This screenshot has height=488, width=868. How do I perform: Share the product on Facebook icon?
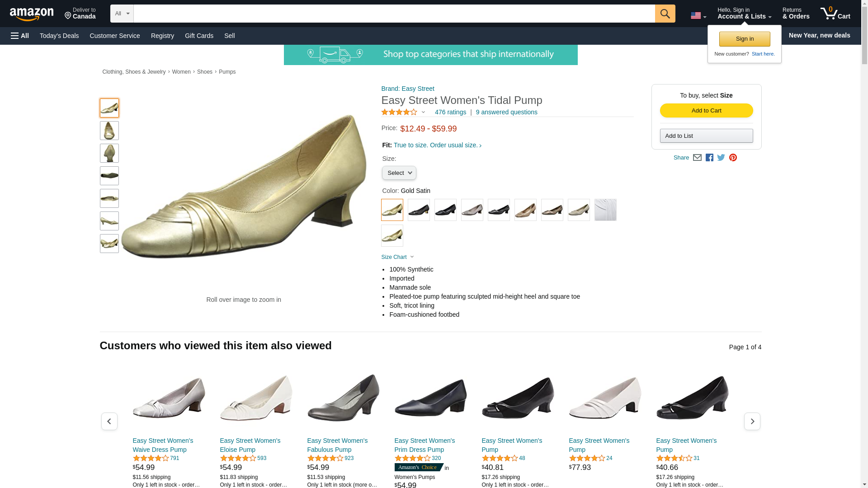tap(709, 158)
